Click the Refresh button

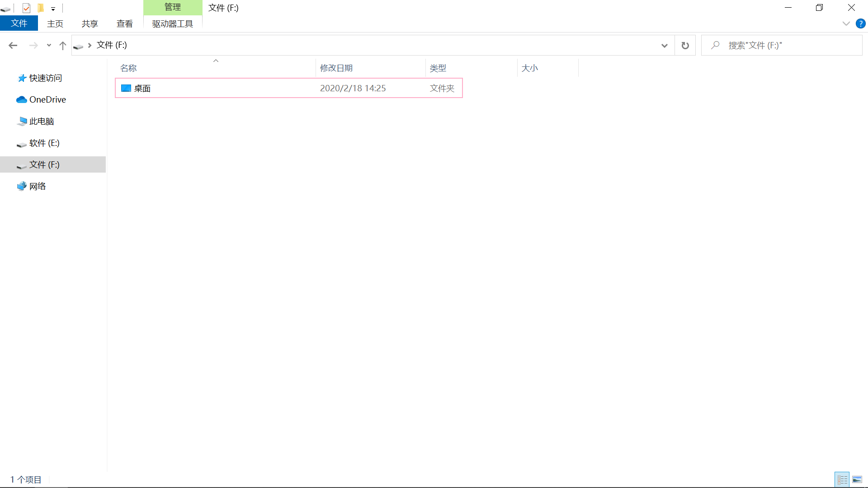pyautogui.click(x=685, y=45)
